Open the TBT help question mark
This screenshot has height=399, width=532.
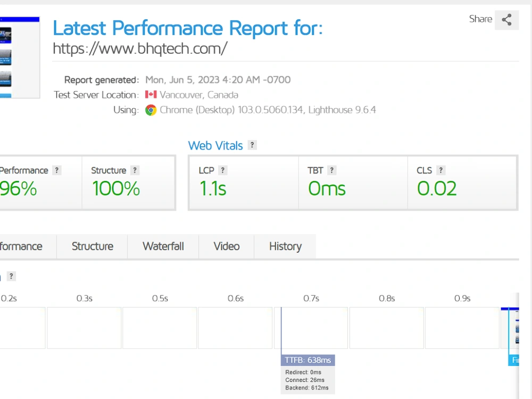coord(332,170)
